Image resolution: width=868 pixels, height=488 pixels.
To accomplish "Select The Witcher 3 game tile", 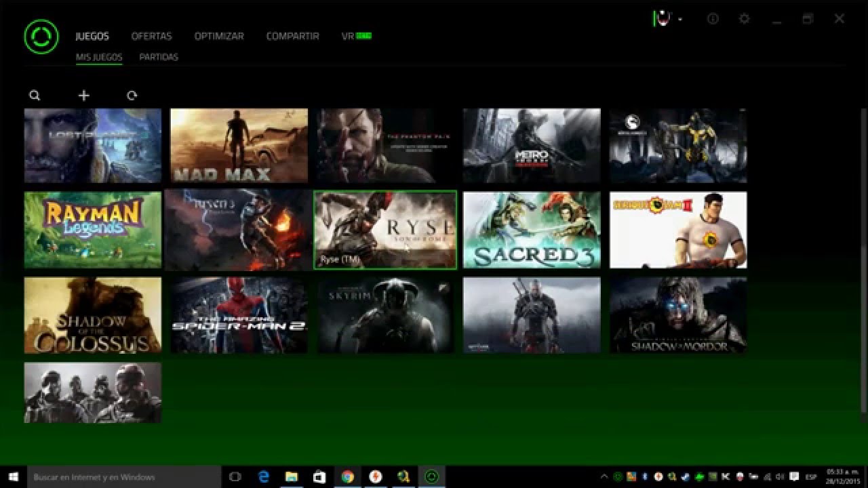I will click(x=532, y=315).
